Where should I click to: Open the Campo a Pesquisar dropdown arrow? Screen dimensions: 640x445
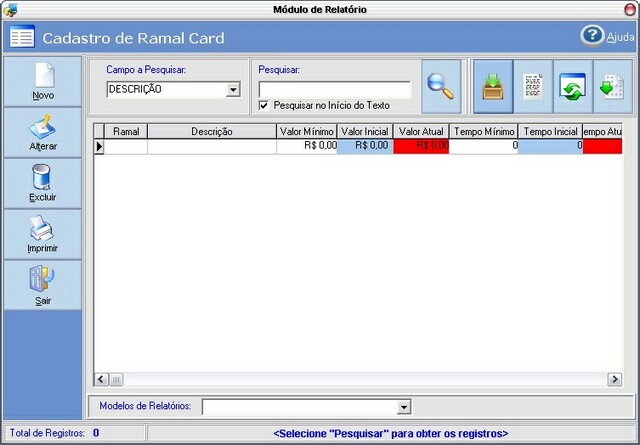pos(233,89)
